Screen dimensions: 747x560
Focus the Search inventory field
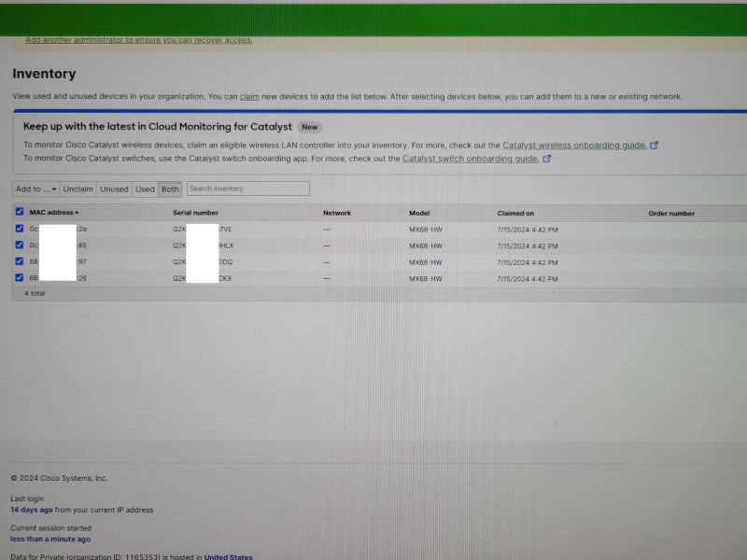pos(248,189)
